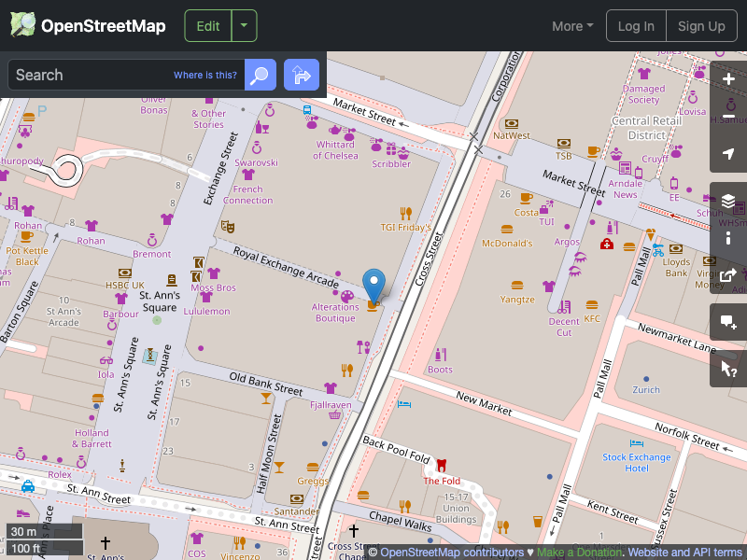Expand the Edit dropdown arrow
The width and height of the screenshot is (747, 560).
click(243, 26)
